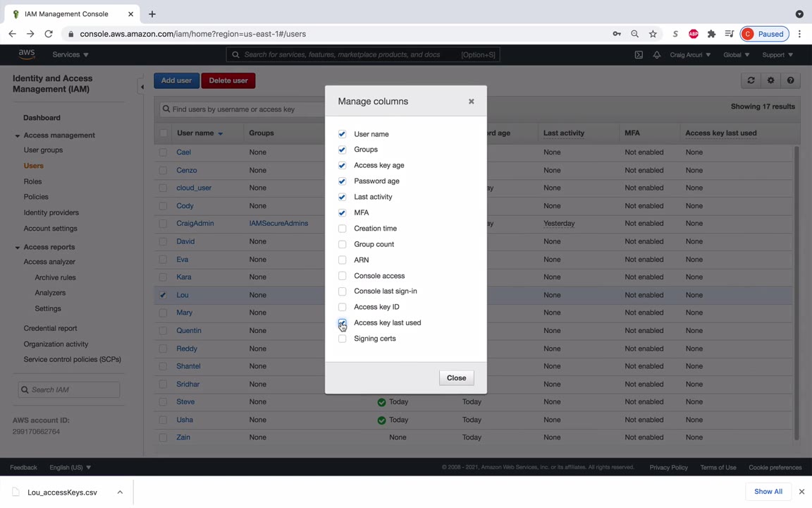Viewport: 812px width, 508px height.
Task: Enable the Group count column
Action: click(343, 244)
